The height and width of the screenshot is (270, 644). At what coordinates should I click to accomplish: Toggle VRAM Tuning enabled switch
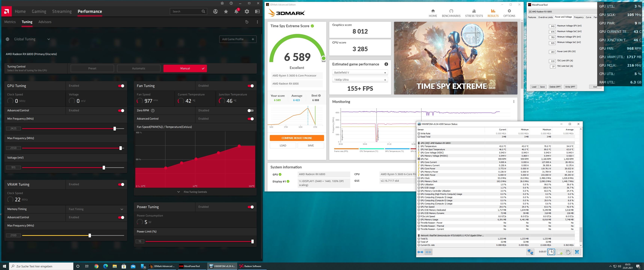tap(121, 184)
